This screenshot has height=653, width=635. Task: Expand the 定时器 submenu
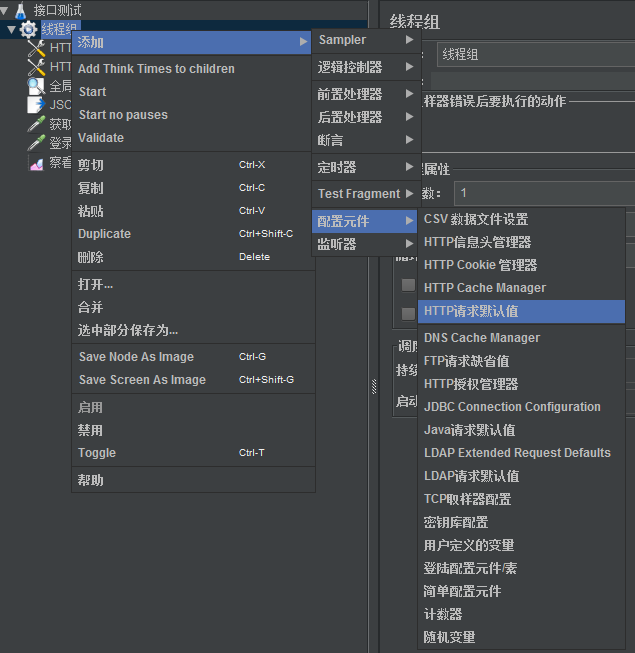366,167
